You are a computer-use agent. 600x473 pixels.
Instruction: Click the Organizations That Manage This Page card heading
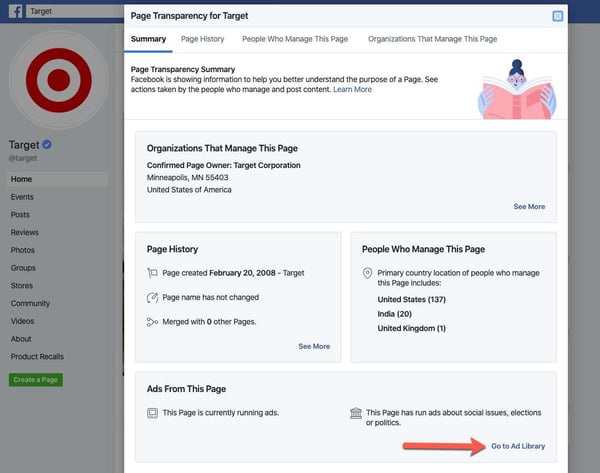click(222, 148)
